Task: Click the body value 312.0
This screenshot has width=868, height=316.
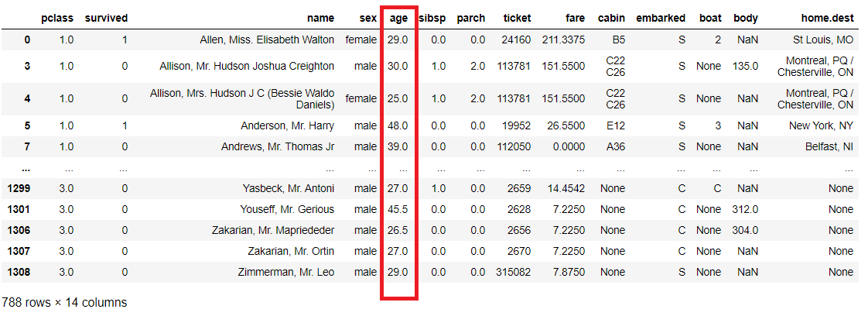Action: click(x=745, y=209)
